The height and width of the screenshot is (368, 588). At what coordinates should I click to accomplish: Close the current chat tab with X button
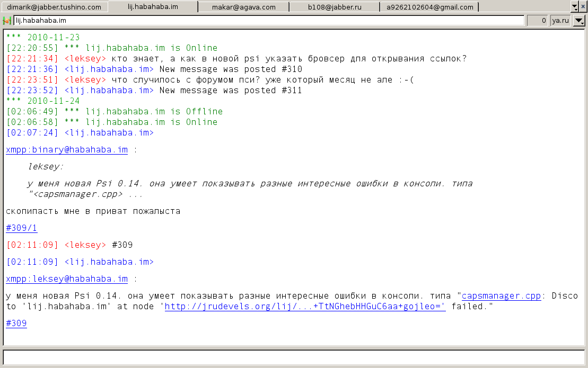(x=583, y=6)
